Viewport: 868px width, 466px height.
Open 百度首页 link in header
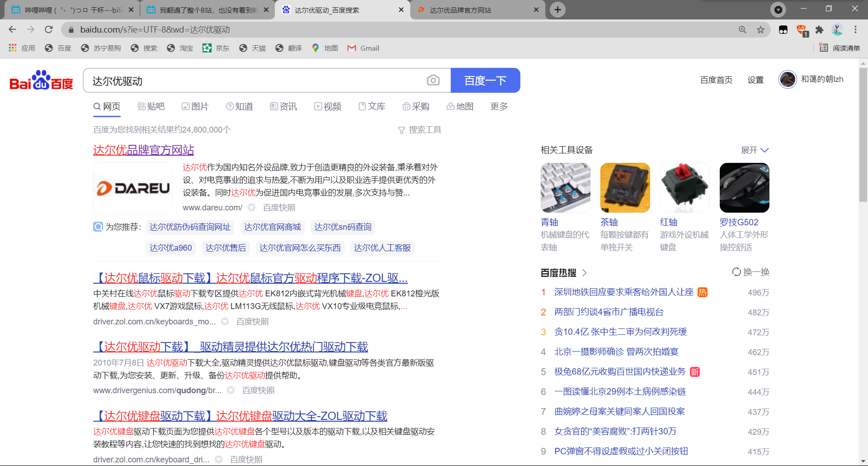717,80
